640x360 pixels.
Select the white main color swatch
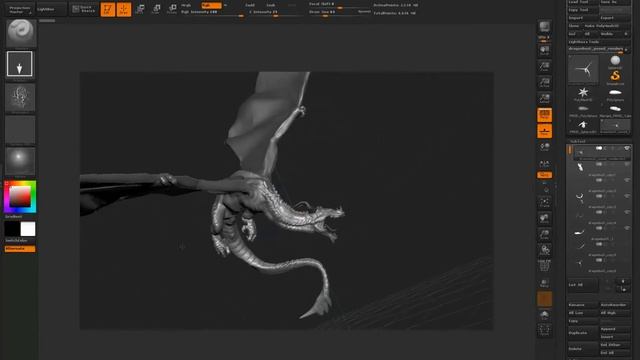point(28,229)
